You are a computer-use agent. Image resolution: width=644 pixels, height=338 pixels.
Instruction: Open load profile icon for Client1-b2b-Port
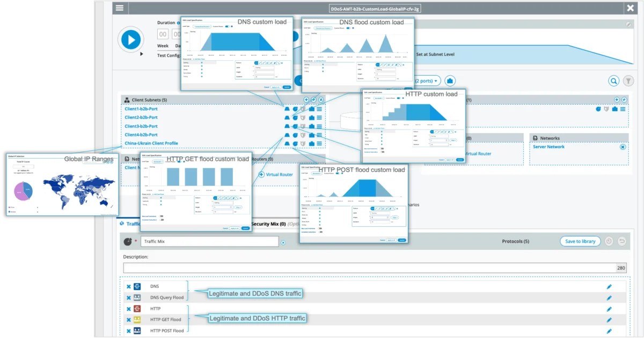click(287, 109)
